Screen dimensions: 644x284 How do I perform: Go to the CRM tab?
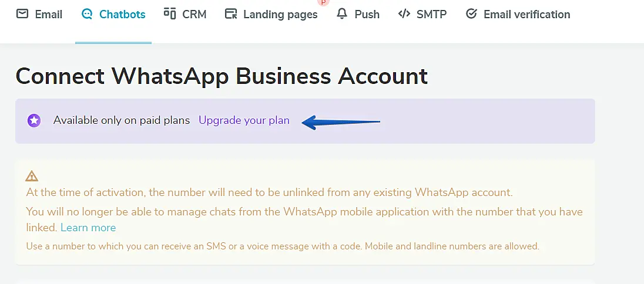[x=194, y=14]
